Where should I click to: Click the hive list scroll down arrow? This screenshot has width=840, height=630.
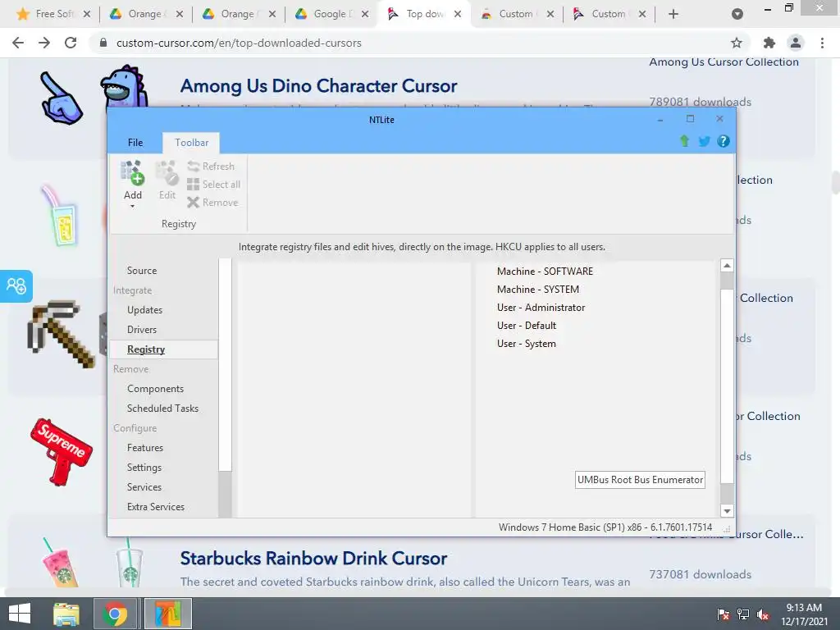click(727, 511)
